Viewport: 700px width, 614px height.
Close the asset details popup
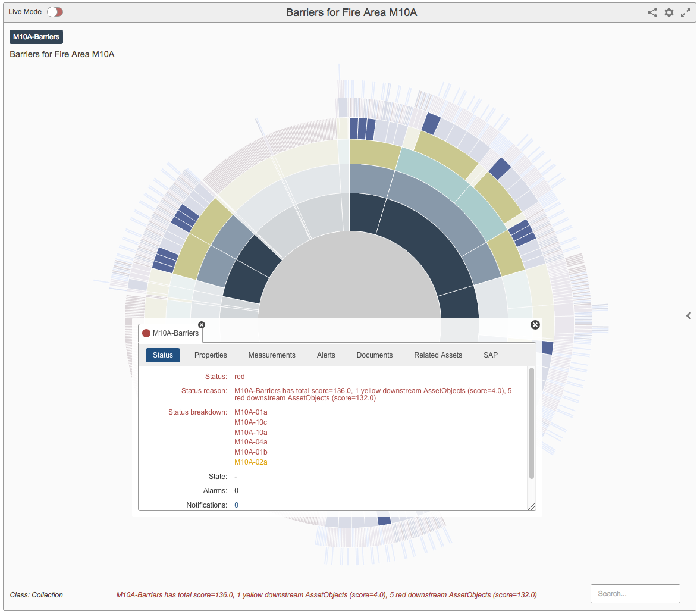pos(535,325)
